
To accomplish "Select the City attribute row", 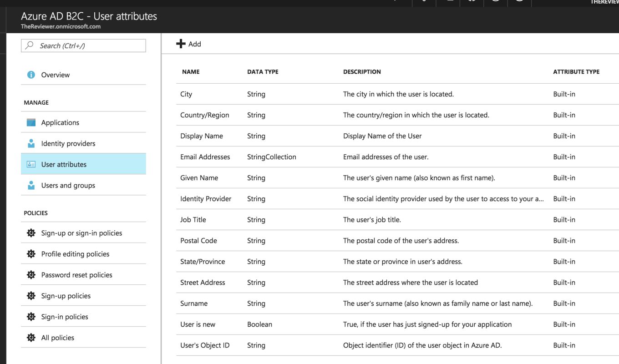I will pos(397,94).
